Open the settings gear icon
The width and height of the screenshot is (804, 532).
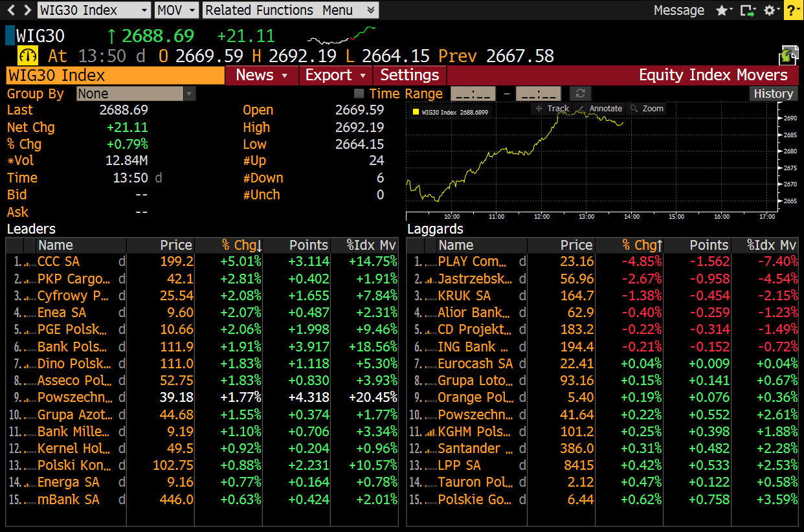tap(770, 10)
